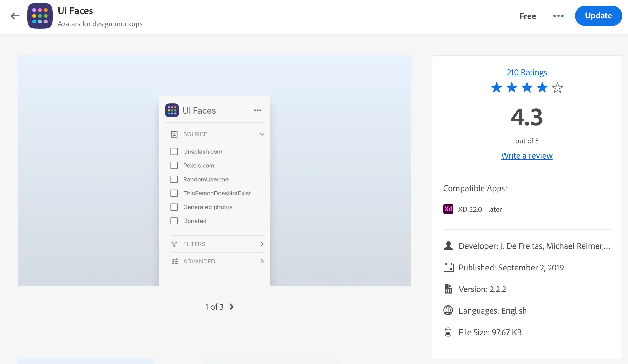628x364 pixels.
Task: Click the fourth rating star
Action: pyautogui.click(x=542, y=88)
